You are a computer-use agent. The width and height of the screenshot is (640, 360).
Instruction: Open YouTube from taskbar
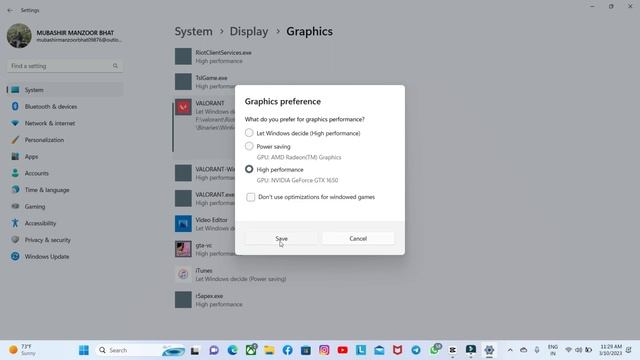(x=342, y=350)
